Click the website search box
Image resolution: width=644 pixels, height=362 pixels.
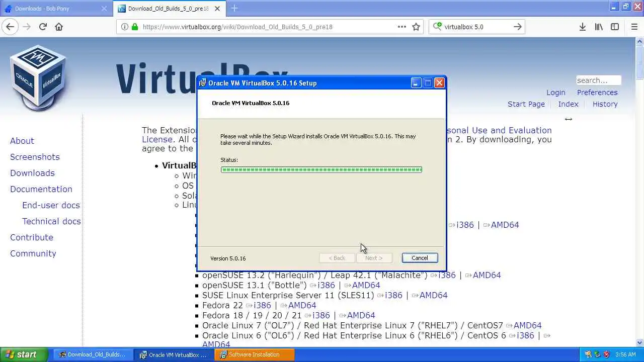click(599, 80)
